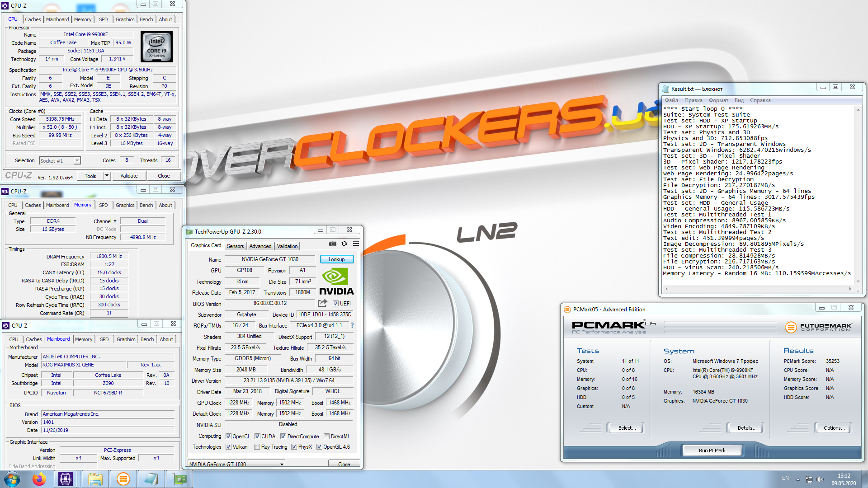Viewport: 868px width, 488px height.
Task: Click the Show desktop strip beside the clock
Action: coord(864,479)
